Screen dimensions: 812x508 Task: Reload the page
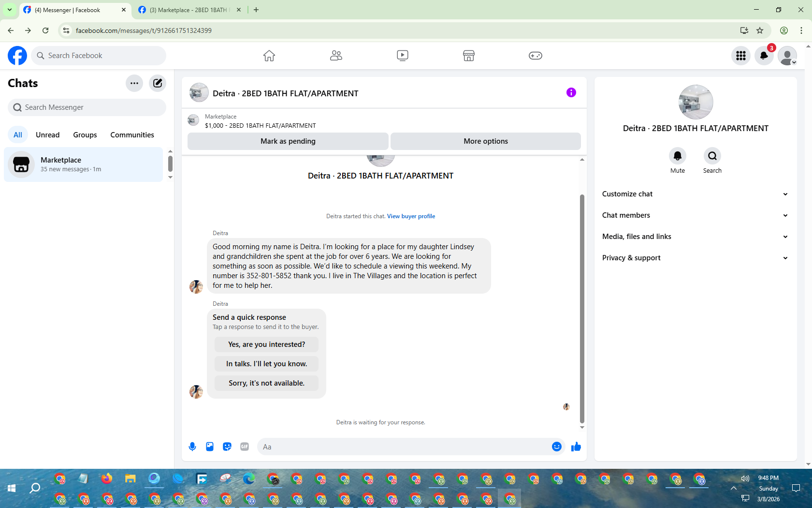45,30
